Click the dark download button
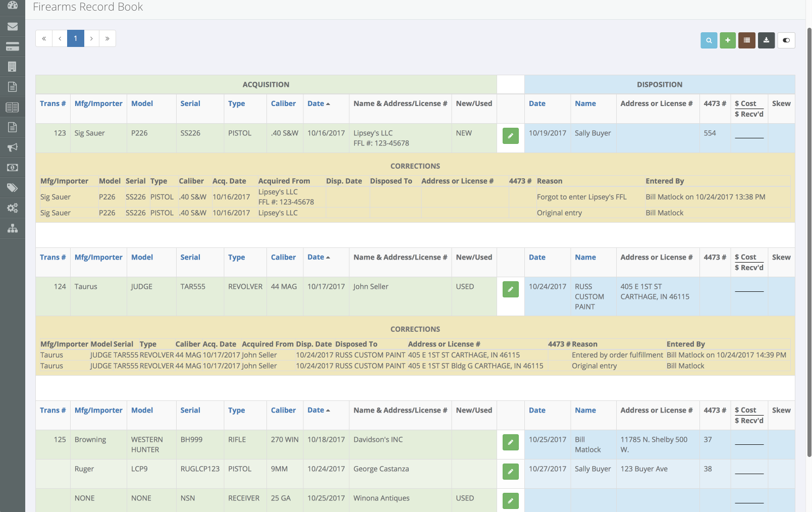This screenshot has height=512, width=812. pos(766,40)
